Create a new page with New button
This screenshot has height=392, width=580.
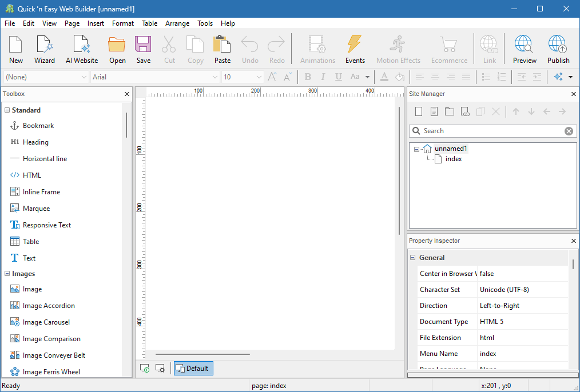[x=16, y=50]
